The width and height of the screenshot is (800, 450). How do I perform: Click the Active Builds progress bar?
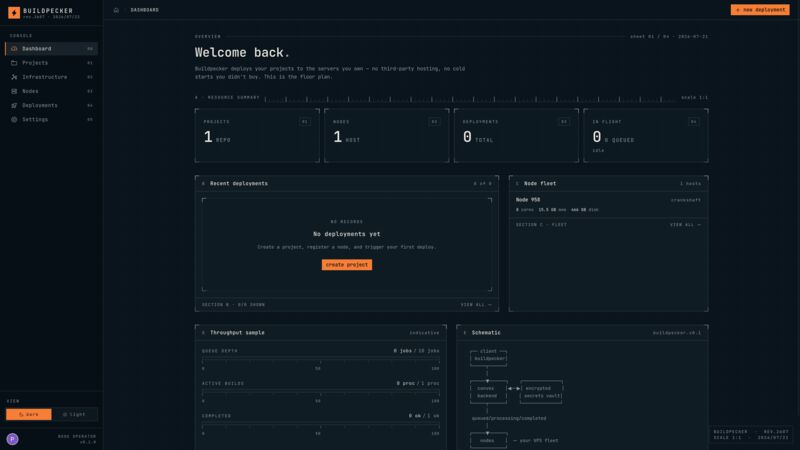(320, 393)
